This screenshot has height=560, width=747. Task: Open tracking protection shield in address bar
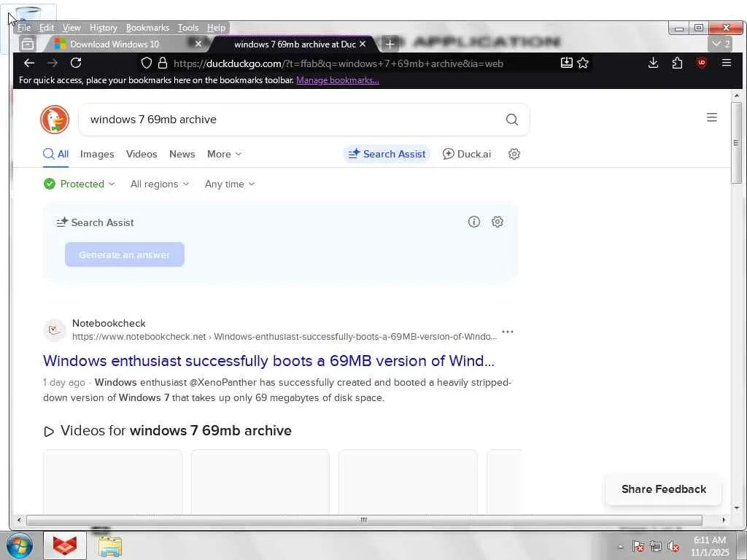coord(147,63)
